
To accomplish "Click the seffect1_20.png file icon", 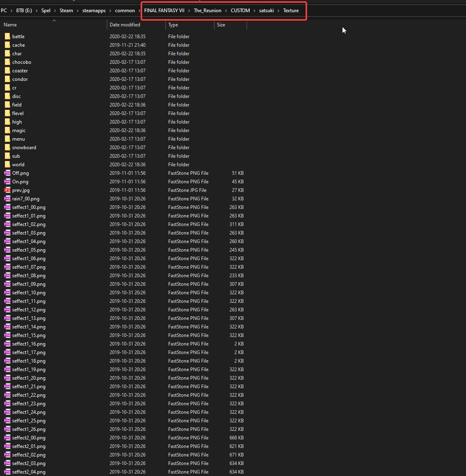I will (x=7, y=378).
